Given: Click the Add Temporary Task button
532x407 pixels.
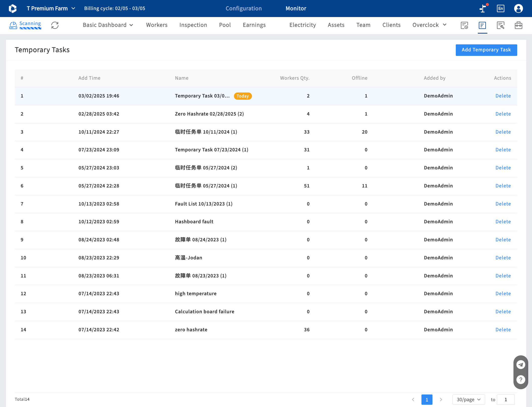Looking at the screenshot, I should pyautogui.click(x=486, y=50).
